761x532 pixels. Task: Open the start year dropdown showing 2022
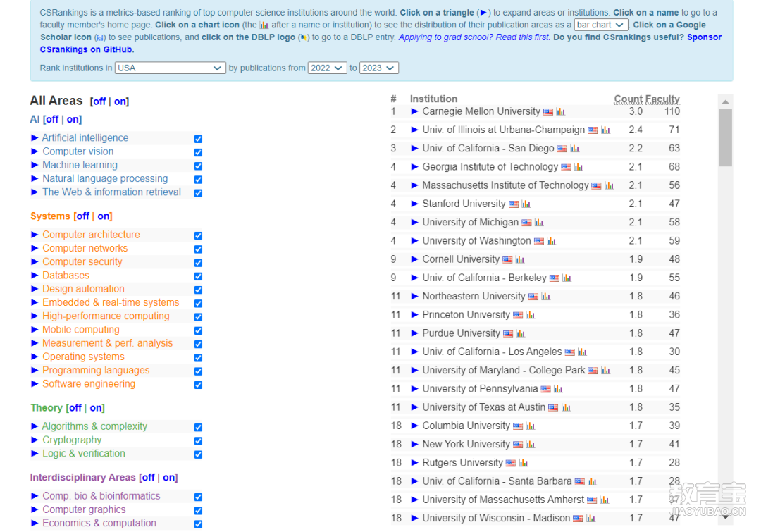pyautogui.click(x=327, y=68)
